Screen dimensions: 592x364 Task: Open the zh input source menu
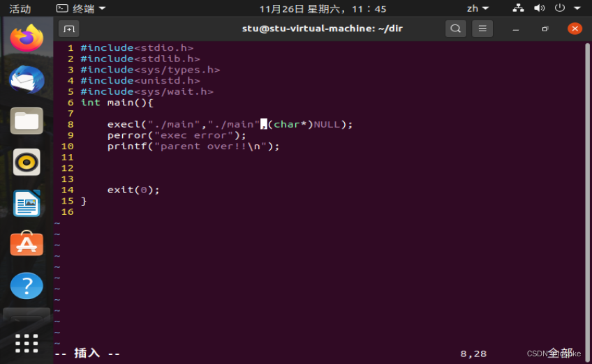tap(478, 8)
